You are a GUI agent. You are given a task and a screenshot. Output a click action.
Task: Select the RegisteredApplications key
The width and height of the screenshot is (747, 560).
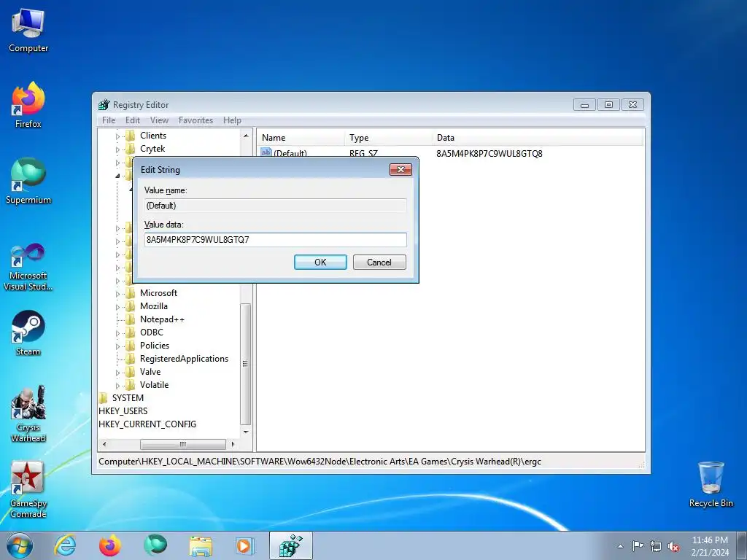tap(184, 359)
